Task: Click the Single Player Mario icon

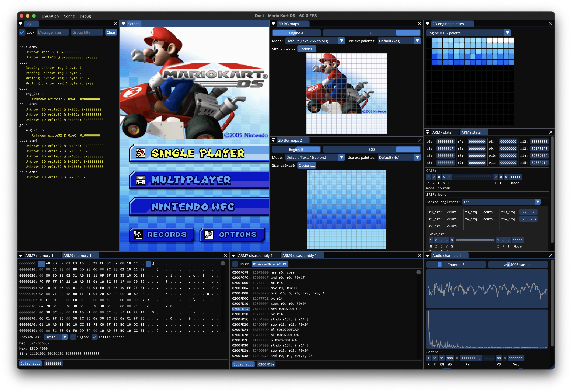Action: pos(140,153)
